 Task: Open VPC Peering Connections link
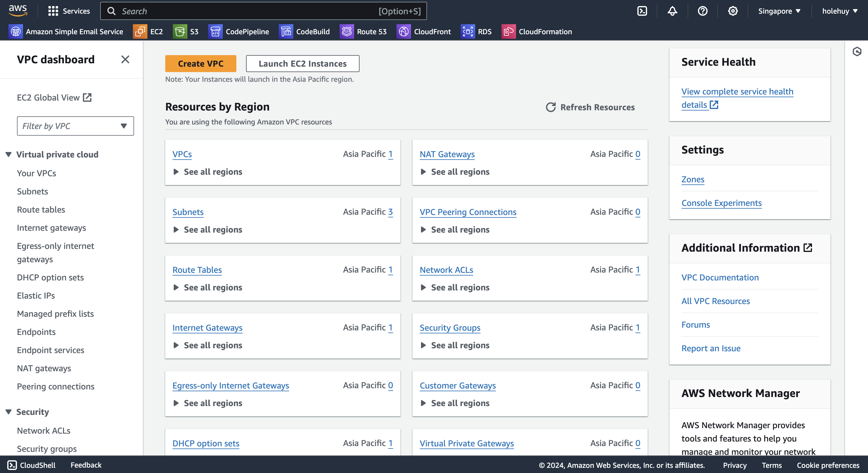coord(468,212)
